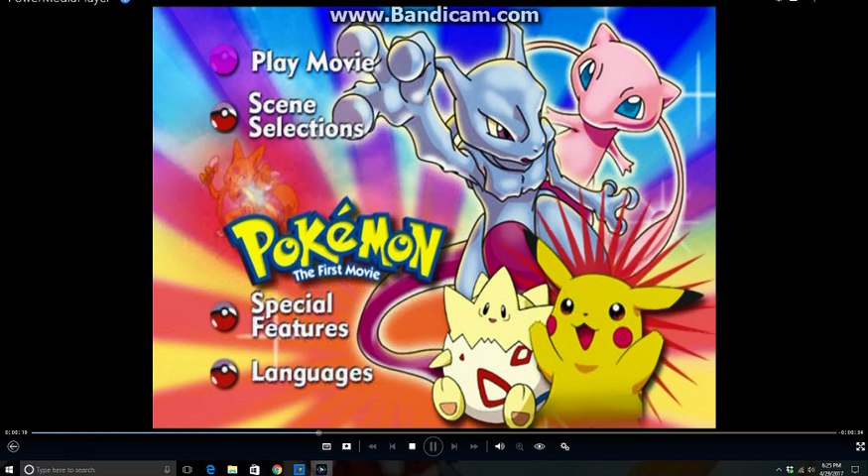Image resolution: width=868 pixels, height=476 pixels.
Task: Open the blue taskbar app beside Chrome
Action: 299,469
